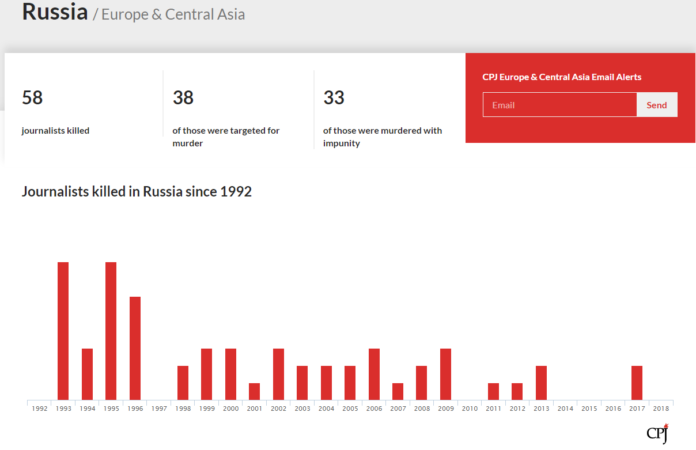
Task: Select the 1999 bar in the chart
Action: [206, 374]
